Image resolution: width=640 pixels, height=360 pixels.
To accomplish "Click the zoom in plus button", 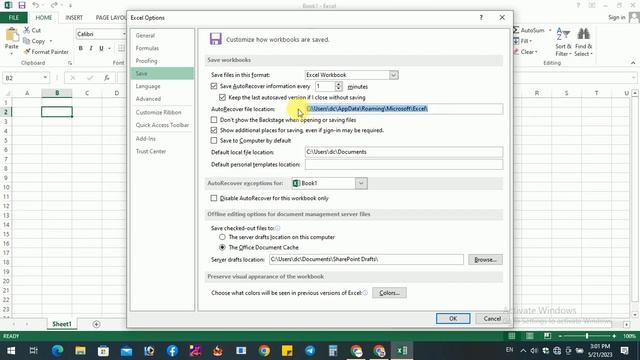I will point(614,336).
